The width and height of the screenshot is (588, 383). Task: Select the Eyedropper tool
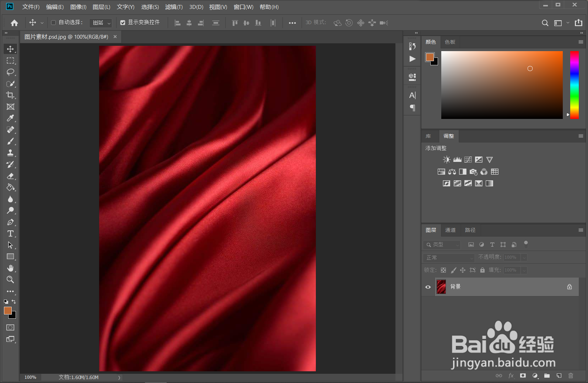coord(10,118)
